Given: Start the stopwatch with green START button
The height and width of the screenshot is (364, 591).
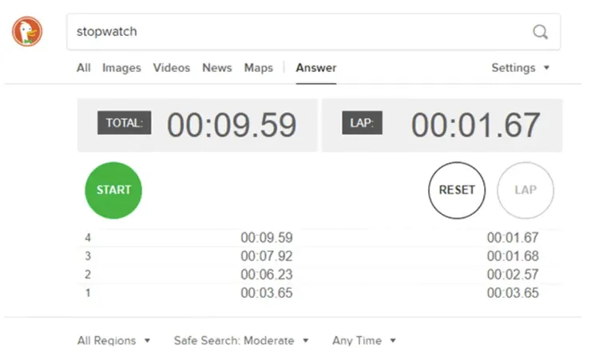Looking at the screenshot, I should pyautogui.click(x=113, y=190).
